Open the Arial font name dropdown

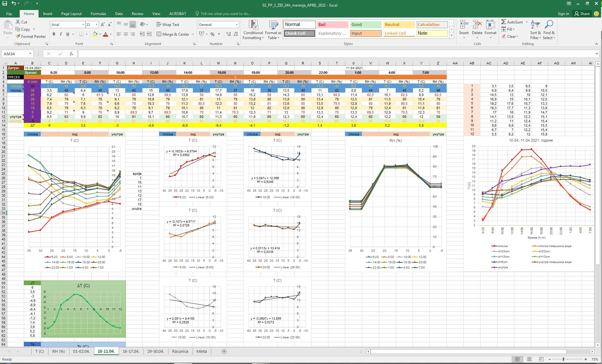pos(83,25)
